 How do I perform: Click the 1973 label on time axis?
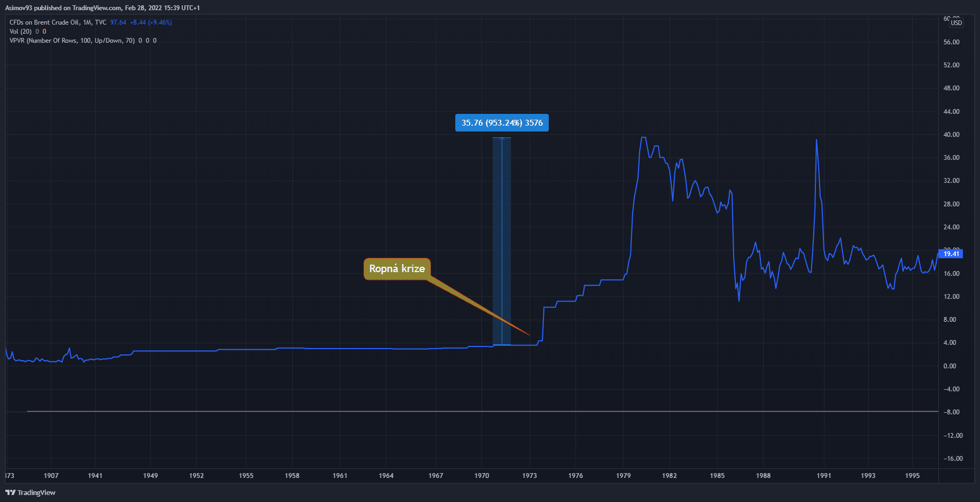coord(530,475)
